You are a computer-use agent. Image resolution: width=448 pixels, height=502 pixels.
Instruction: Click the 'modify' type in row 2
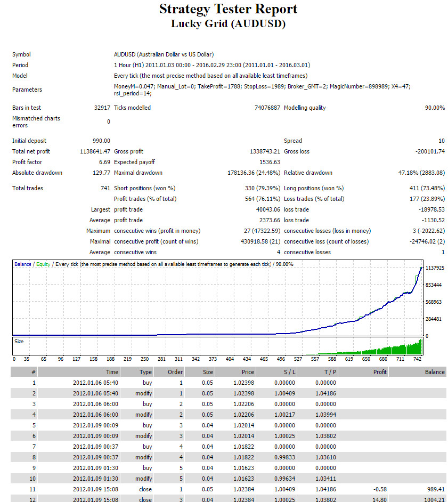(x=143, y=393)
